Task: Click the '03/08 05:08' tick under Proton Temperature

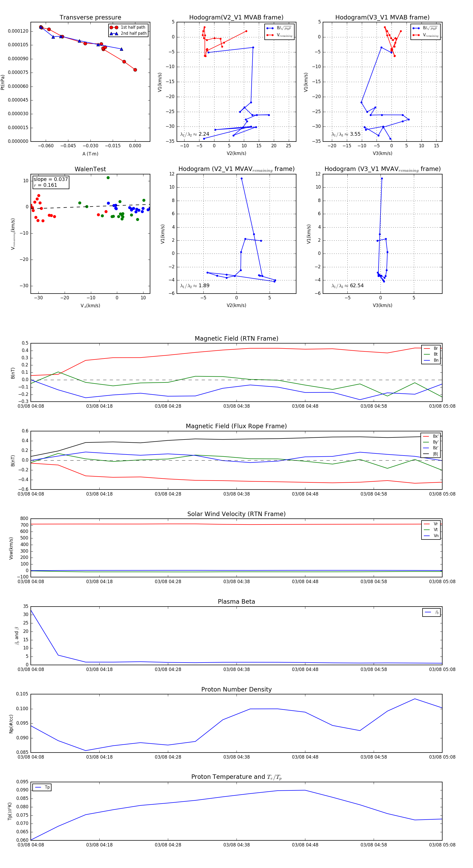Action: pyautogui.click(x=442, y=845)
